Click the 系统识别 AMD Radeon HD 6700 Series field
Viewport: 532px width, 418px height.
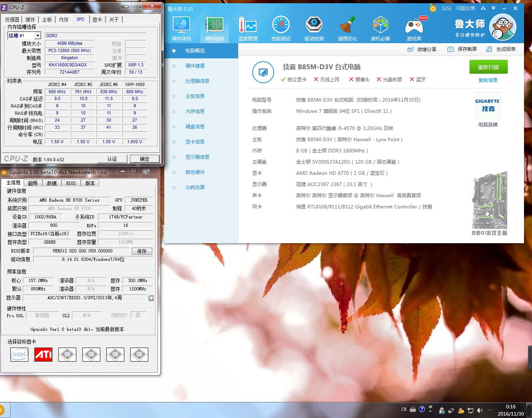point(70,200)
